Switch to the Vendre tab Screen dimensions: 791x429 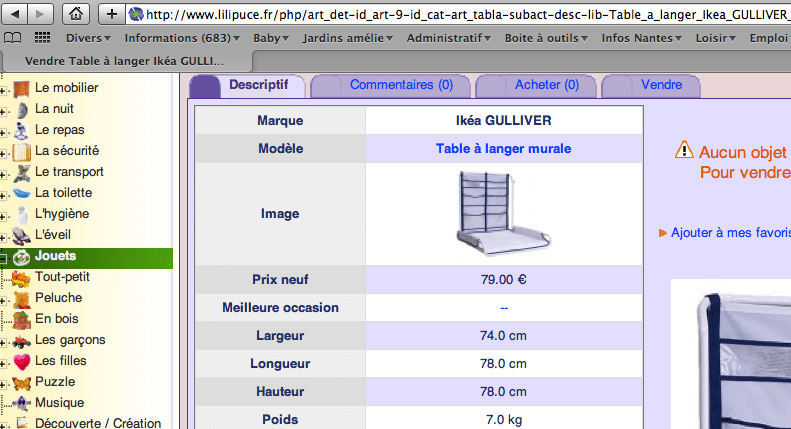click(x=651, y=85)
